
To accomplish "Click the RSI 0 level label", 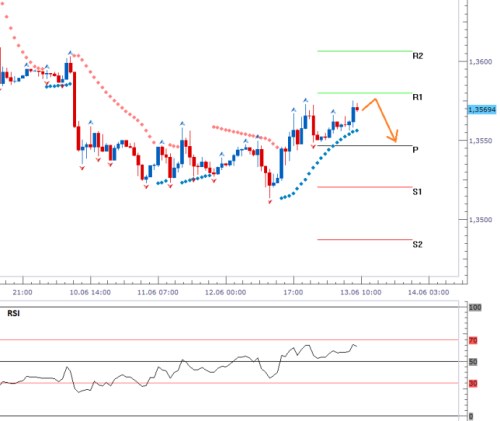I will click(471, 416).
